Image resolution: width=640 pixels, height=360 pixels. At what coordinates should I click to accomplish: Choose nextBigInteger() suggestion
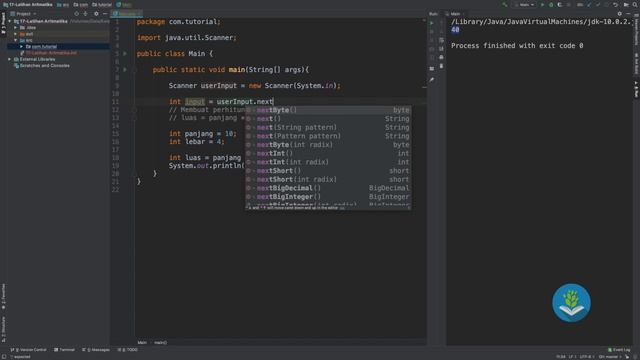(x=328, y=197)
